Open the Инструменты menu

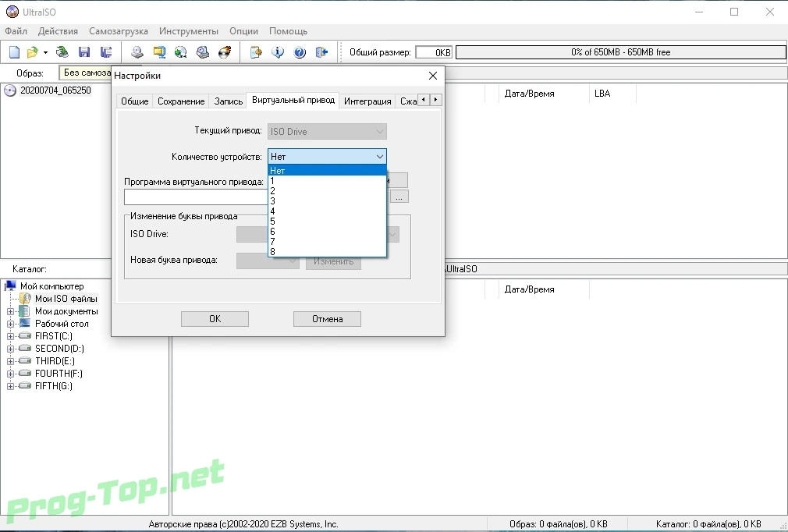[189, 31]
